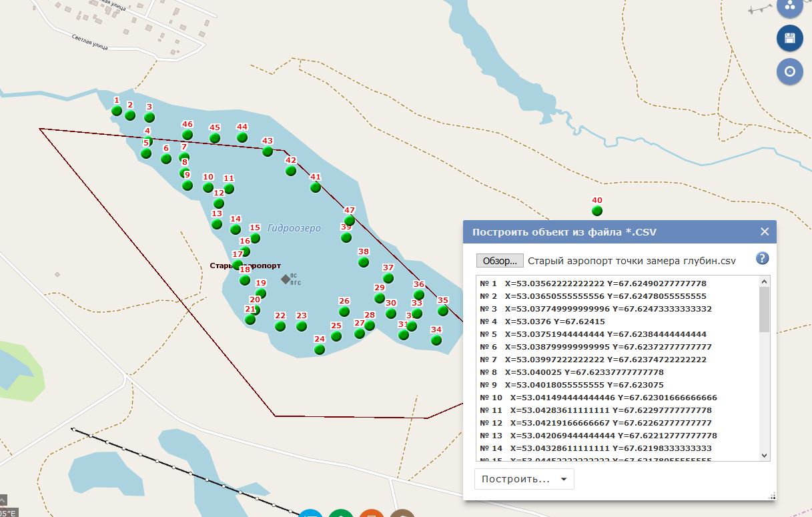Select map point marker 10
Image resolution: width=812 pixels, height=517 pixels.
pyautogui.click(x=208, y=187)
